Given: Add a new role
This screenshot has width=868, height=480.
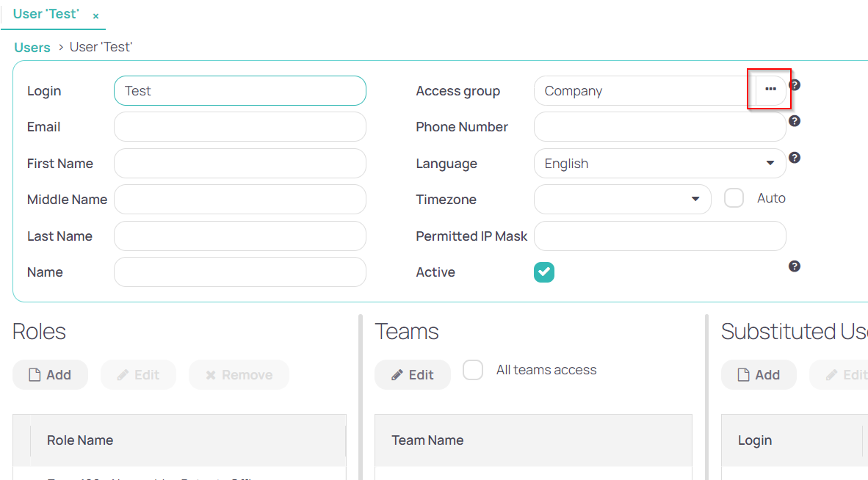Looking at the screenshot, I should pos(51,375).
